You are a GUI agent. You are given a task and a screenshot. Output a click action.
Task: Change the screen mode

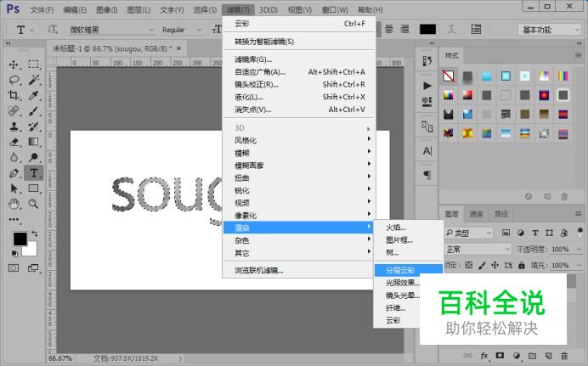click(34, 267)
